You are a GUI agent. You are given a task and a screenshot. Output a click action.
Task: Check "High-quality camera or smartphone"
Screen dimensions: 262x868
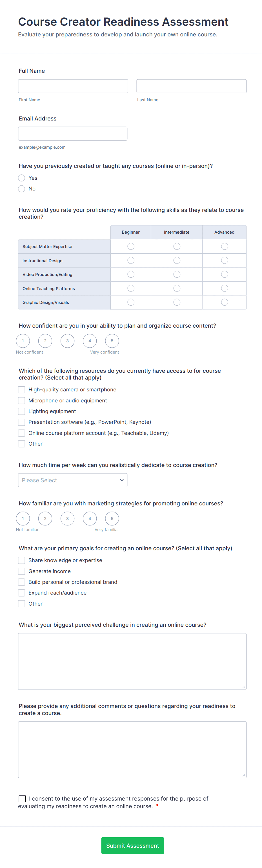[x=21, y=389]
